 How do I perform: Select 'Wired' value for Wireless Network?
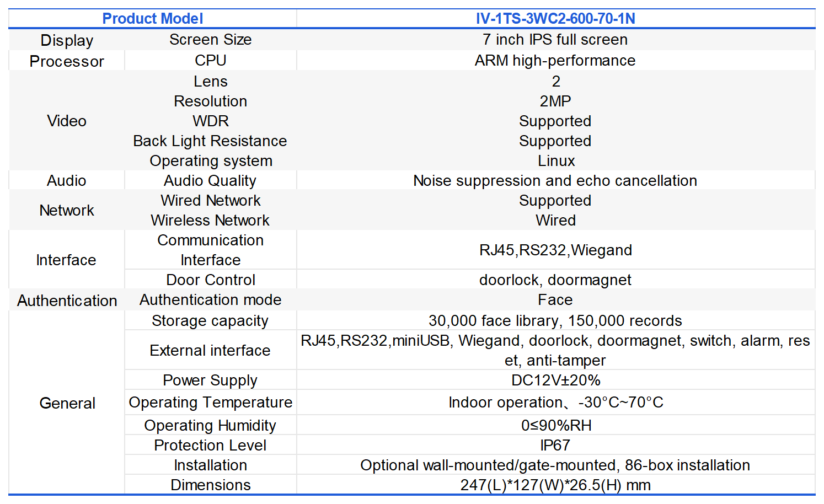click(555, 221)
